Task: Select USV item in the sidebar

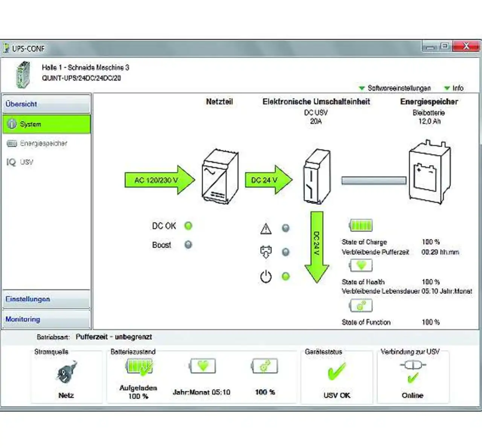Action: click(26, 162)
